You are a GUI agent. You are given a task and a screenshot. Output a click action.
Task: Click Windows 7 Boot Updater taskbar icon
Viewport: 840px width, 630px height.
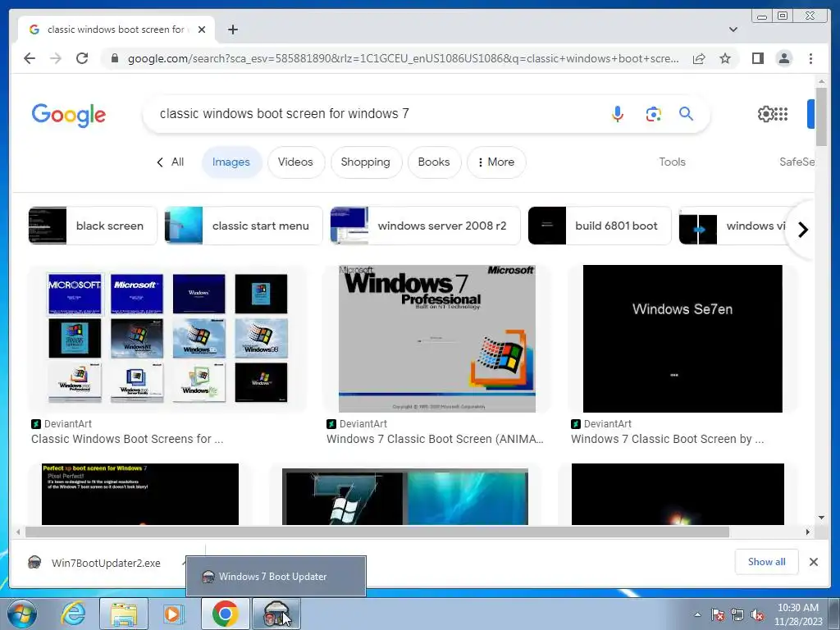276,614
